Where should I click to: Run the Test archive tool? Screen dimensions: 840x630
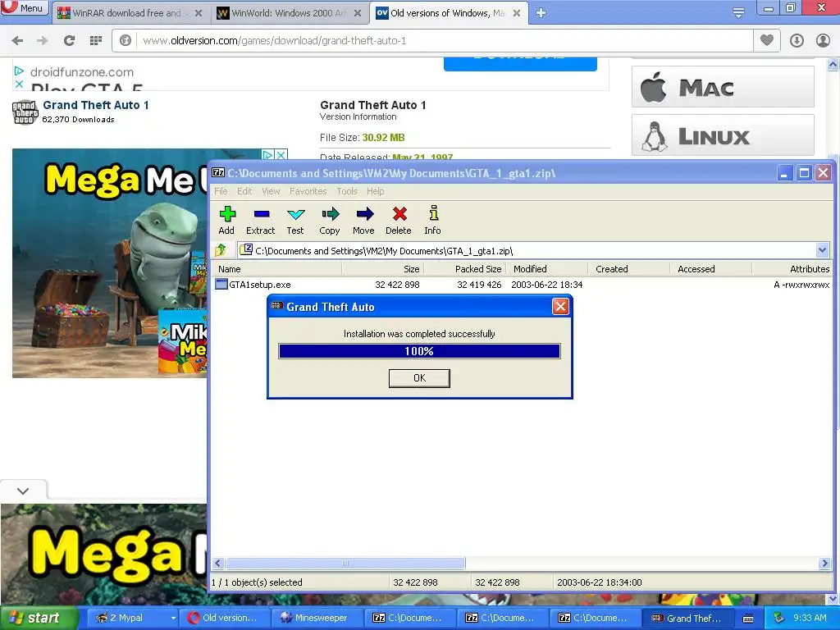point(295,220)
